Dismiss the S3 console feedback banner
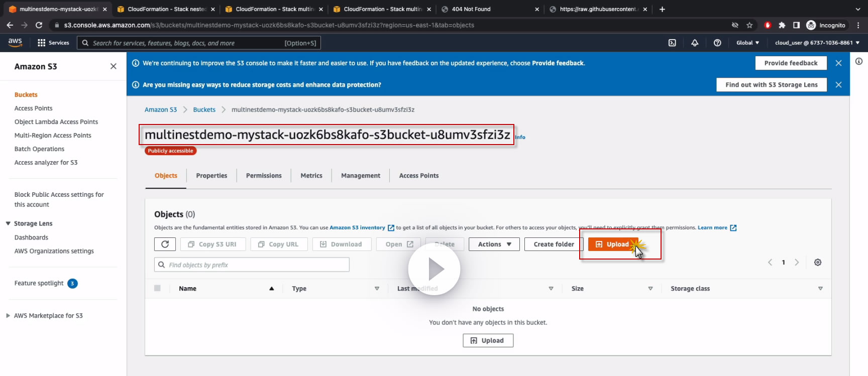Image resolution: width=868 pixels, height=376 pixels. click(838, 63)
